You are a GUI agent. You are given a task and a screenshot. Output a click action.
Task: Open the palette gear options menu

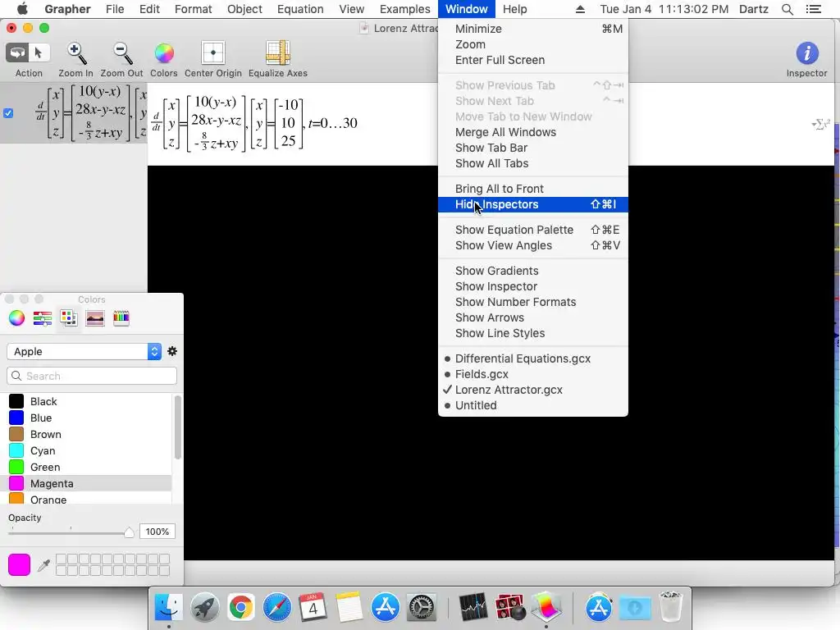tap(172, 351)
